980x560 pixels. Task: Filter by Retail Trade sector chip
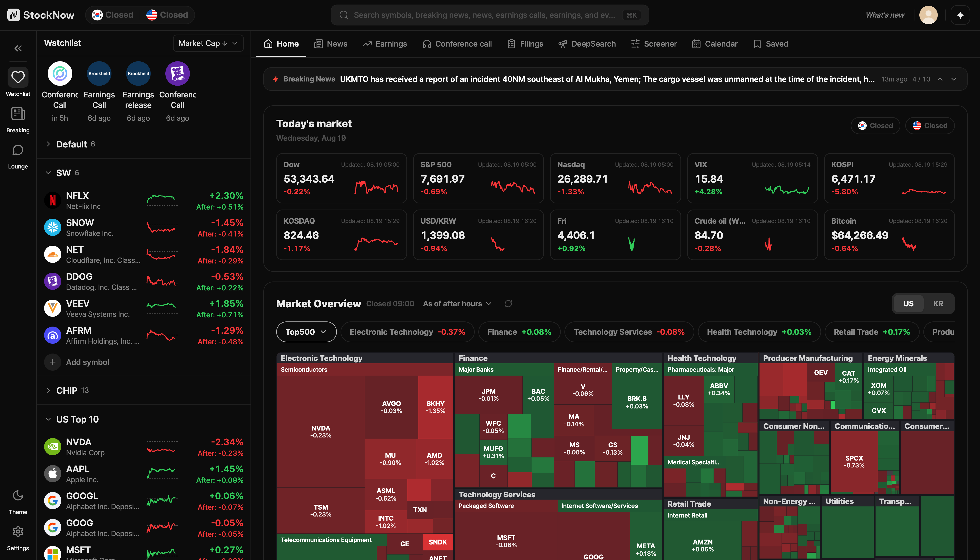(x=872, y=332)
